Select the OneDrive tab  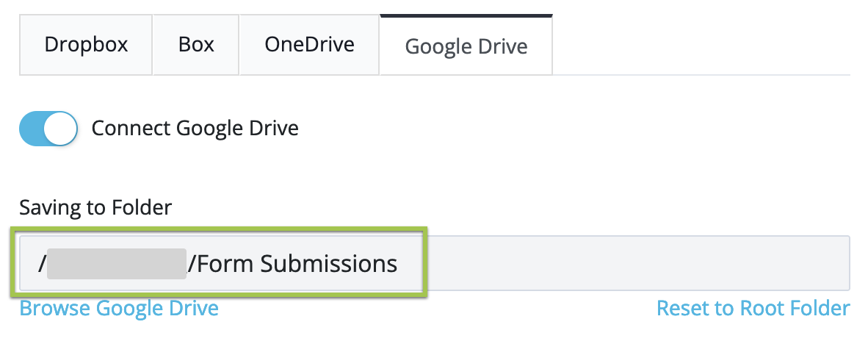click(x=309, y=45)
